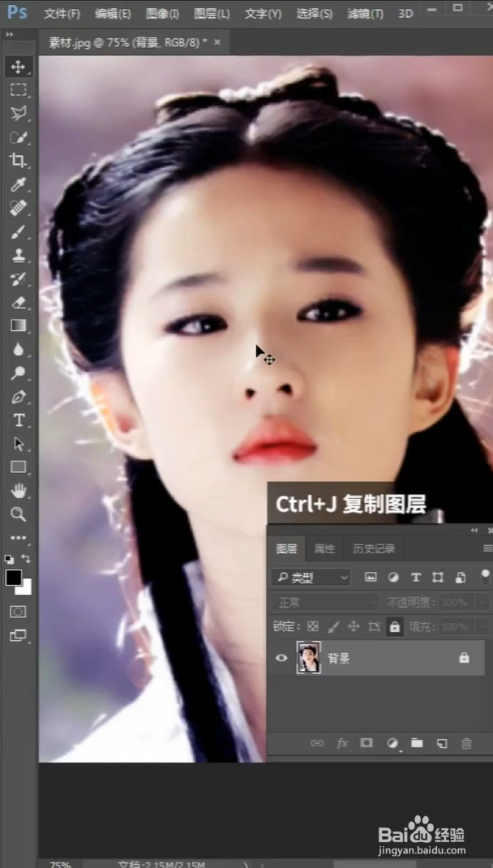Select the Blur tool
Viewport: 493px width, 868px height.
(19, 350)
